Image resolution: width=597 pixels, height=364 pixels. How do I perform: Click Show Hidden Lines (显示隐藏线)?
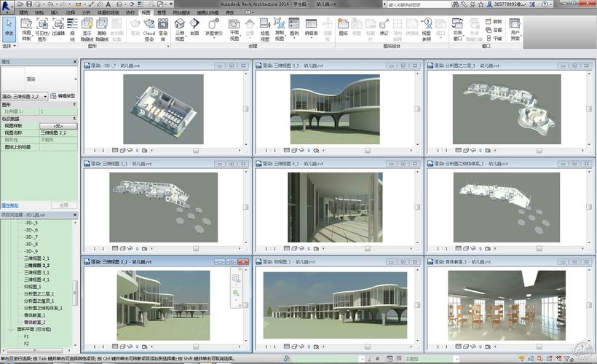(x=87, y=29)
